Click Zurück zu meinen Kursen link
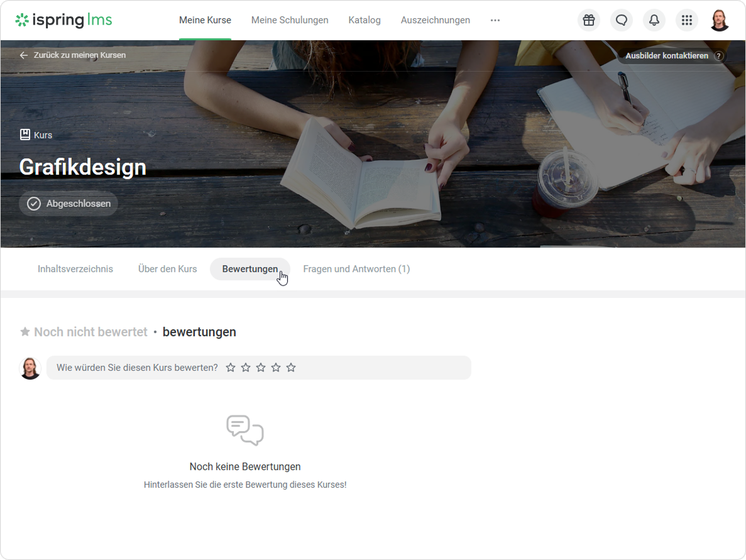 (73, 55)
